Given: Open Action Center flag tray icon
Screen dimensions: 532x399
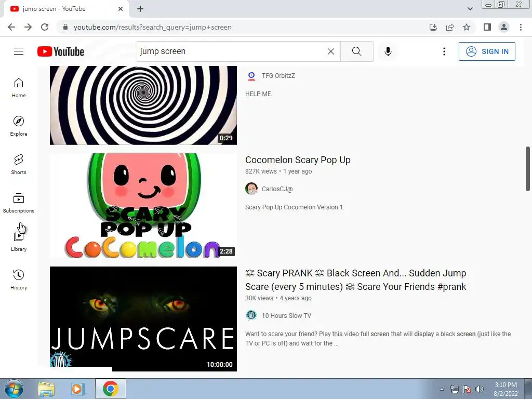Looking at the screenshot, I should 467,389.
